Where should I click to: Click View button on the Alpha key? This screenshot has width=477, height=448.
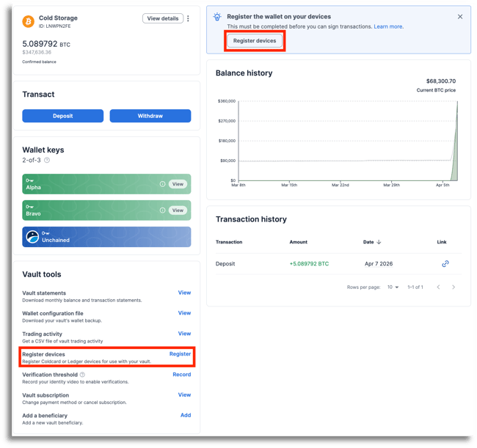click(x=178, y=184)
